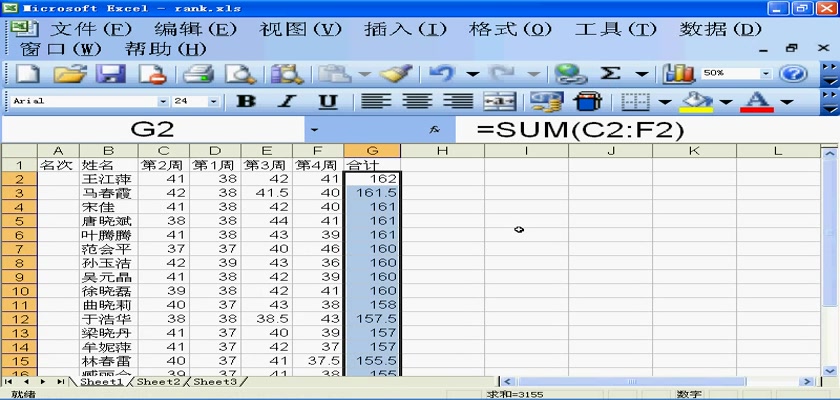Click the Print icon
This screenshot has width=840, height=400.
(x=199, y=73)
